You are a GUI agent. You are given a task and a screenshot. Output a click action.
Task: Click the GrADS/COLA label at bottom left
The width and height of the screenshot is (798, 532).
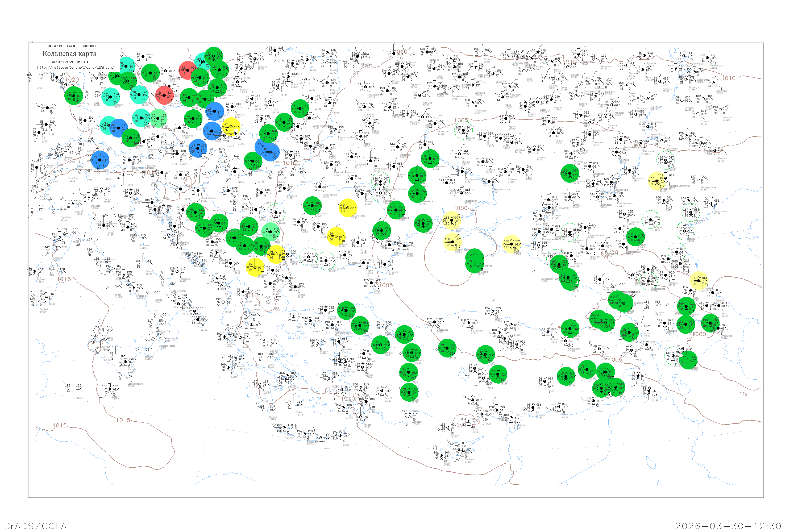35,526
